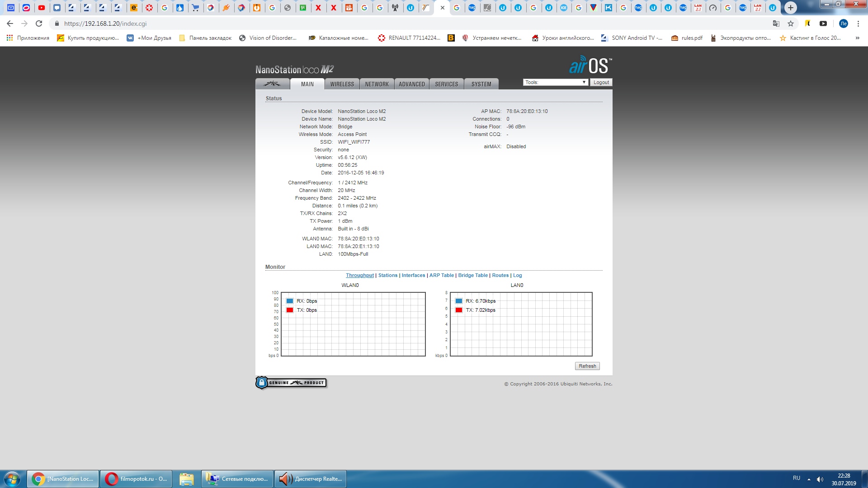Screen dimensions: 868x488
Task: Switch to Opera filmopotok.ru window
Action: click(x=136, y=479)
